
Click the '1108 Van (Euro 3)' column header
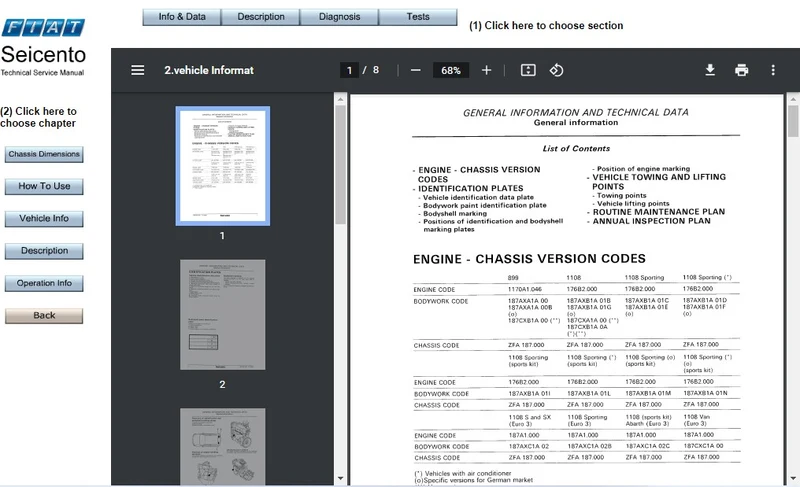(x=696, y=420)
